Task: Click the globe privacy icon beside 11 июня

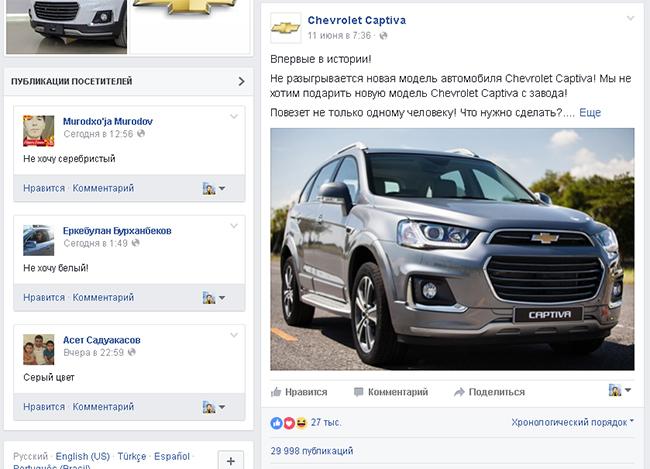Action: (383, 36)
